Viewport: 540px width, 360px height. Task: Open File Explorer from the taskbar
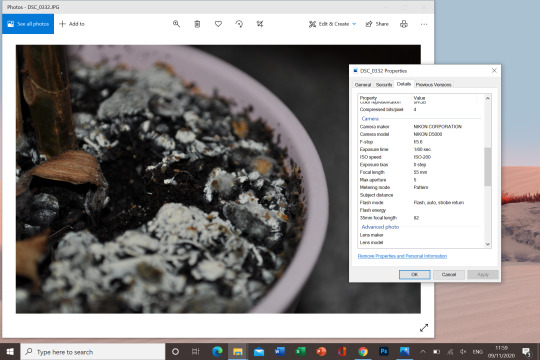pos(238,352)
